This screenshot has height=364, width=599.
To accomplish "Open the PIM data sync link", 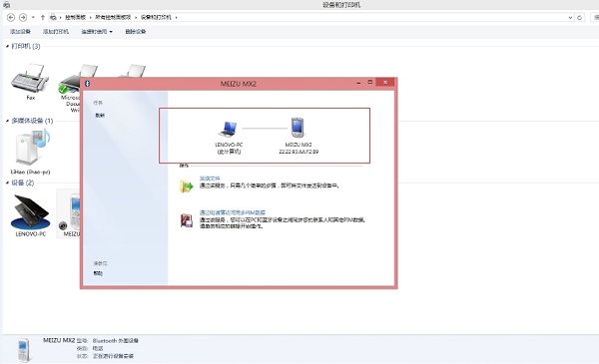I will tap(233, 212).
